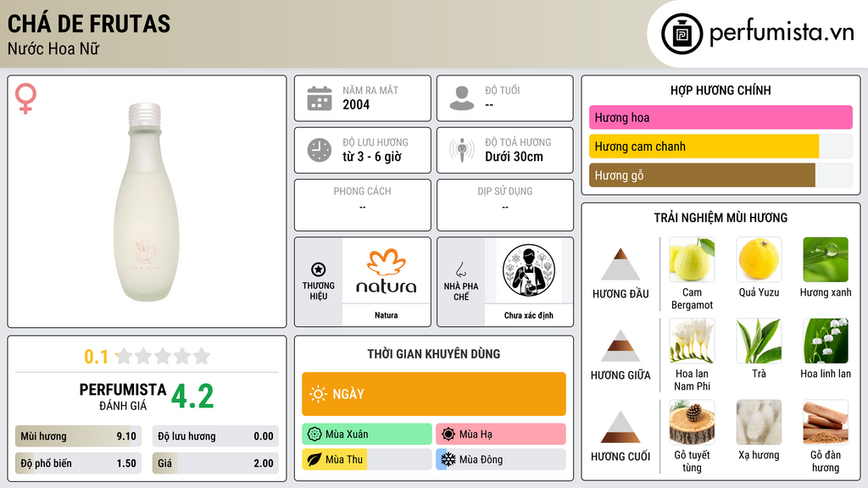Click the Độ phổ biến 1.50 rating bar

coord(78,463)
